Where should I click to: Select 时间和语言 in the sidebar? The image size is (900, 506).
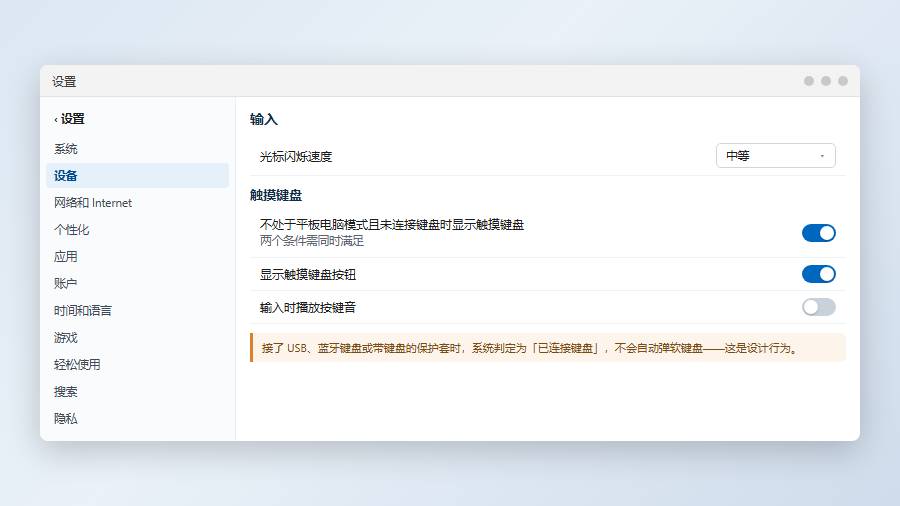point(137,310)
